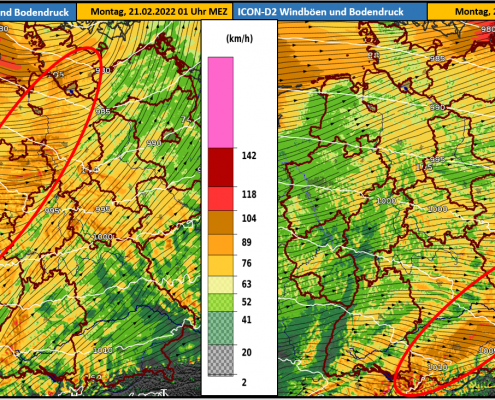Viewport: 495px width, 400px height.
Task: Click the light green swatch above 41
Action: [221, 302]
